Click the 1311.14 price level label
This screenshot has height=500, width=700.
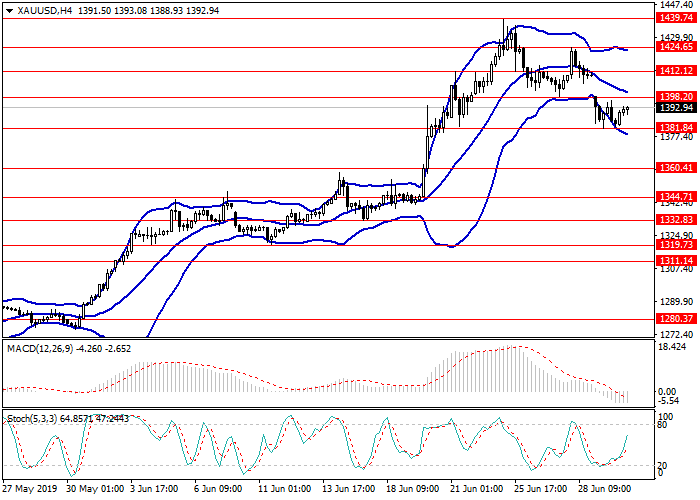point(674,260)
